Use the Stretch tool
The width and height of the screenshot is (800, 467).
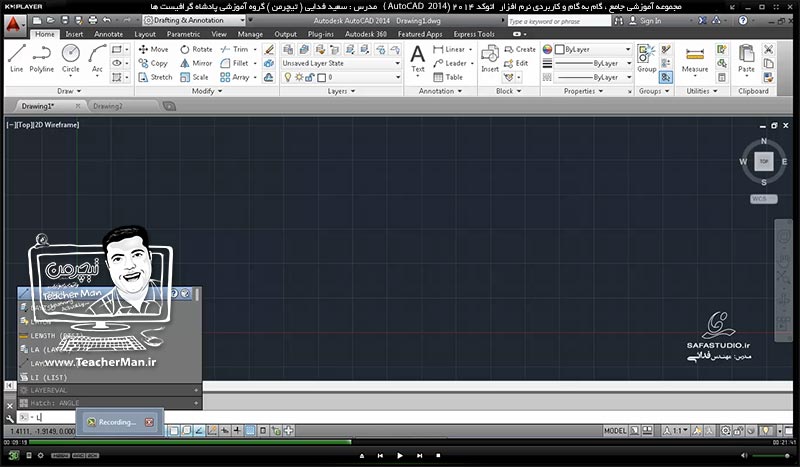click(155, 77)
